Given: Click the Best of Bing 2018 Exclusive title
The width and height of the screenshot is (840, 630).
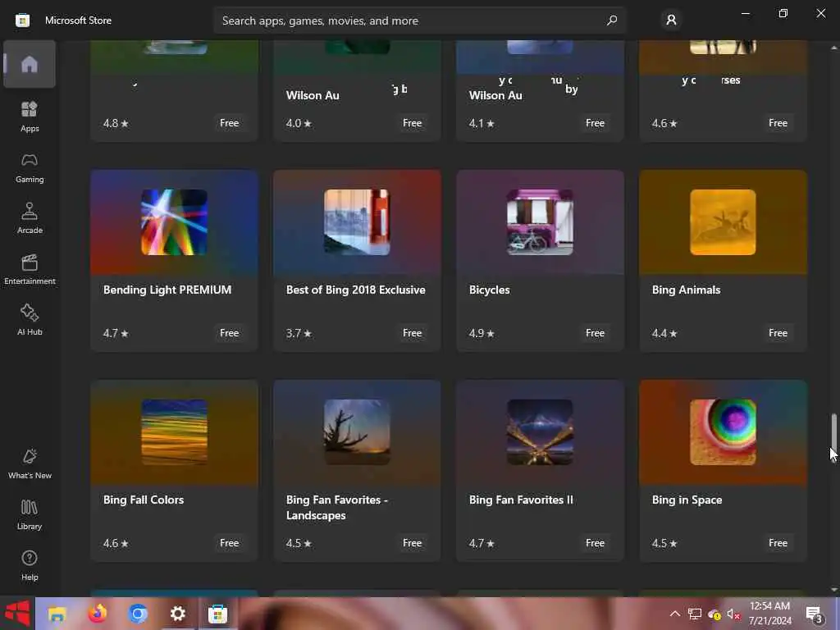Looking at the screenshot, I should tap(356, 290).
